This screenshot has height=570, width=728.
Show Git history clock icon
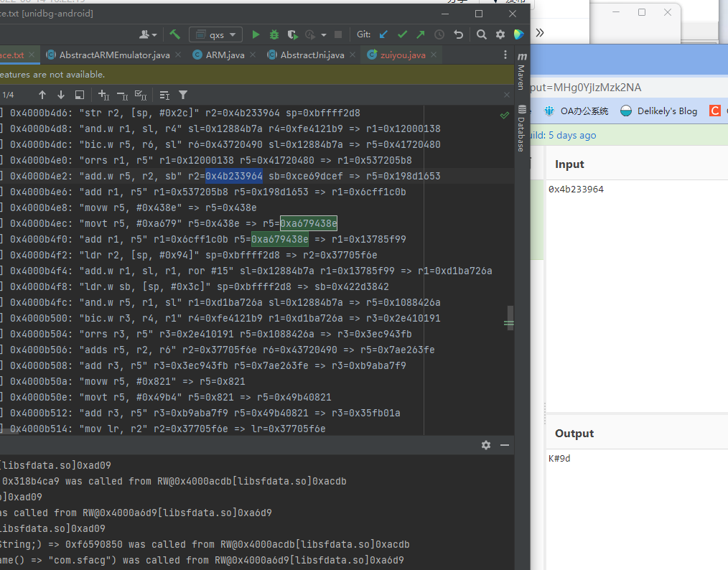point(439,34)
